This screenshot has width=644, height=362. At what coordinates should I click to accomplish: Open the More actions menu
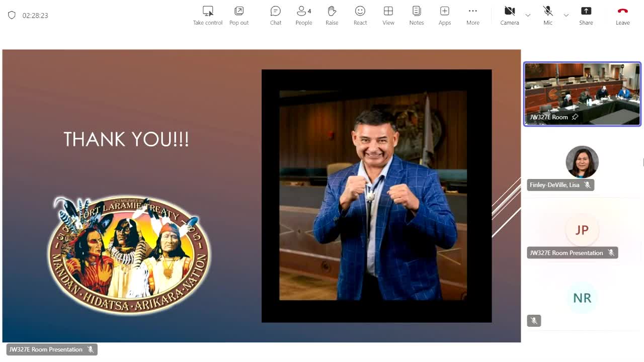472,15
